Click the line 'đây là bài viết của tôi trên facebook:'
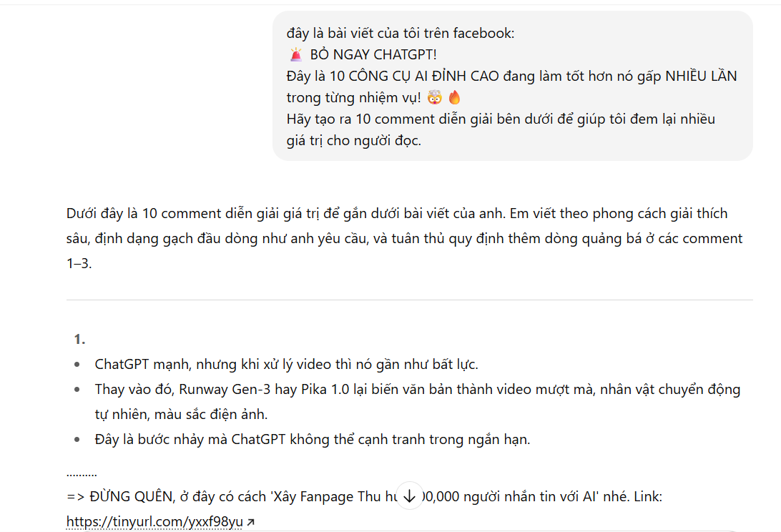The height and width of the screenshot is (532, 781). (x=401, y=33)
